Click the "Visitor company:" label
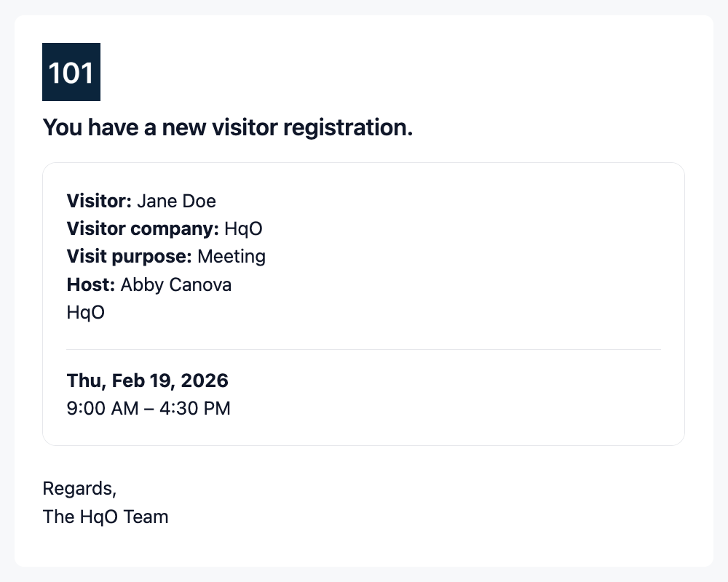Viewport: 728px width, 582px height. 143,228
